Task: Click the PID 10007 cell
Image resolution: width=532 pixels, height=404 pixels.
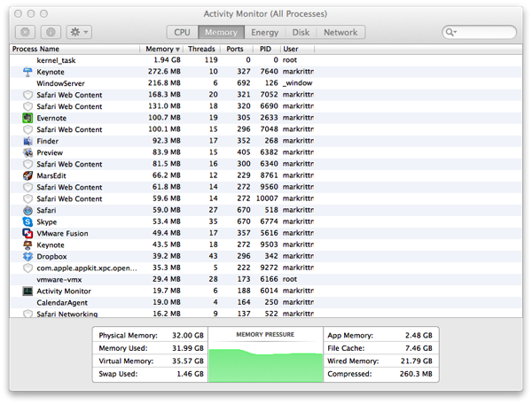Action: pos(267,198)
